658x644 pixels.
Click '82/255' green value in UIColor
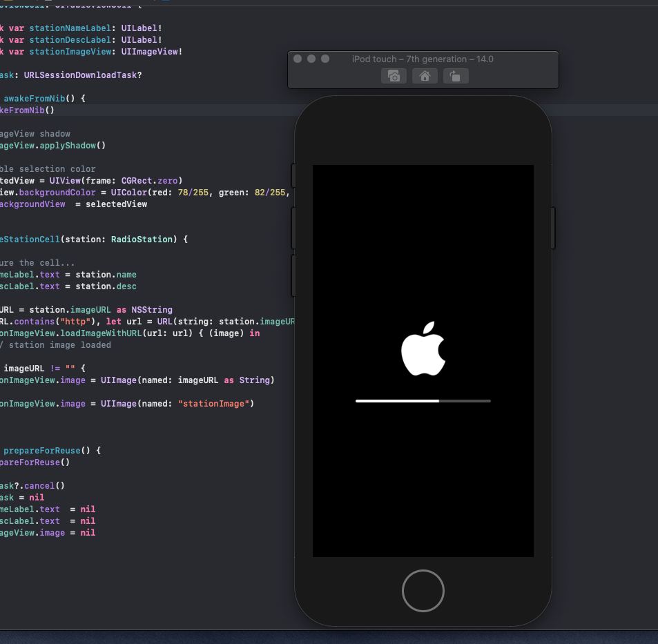(x=270, y=193)
